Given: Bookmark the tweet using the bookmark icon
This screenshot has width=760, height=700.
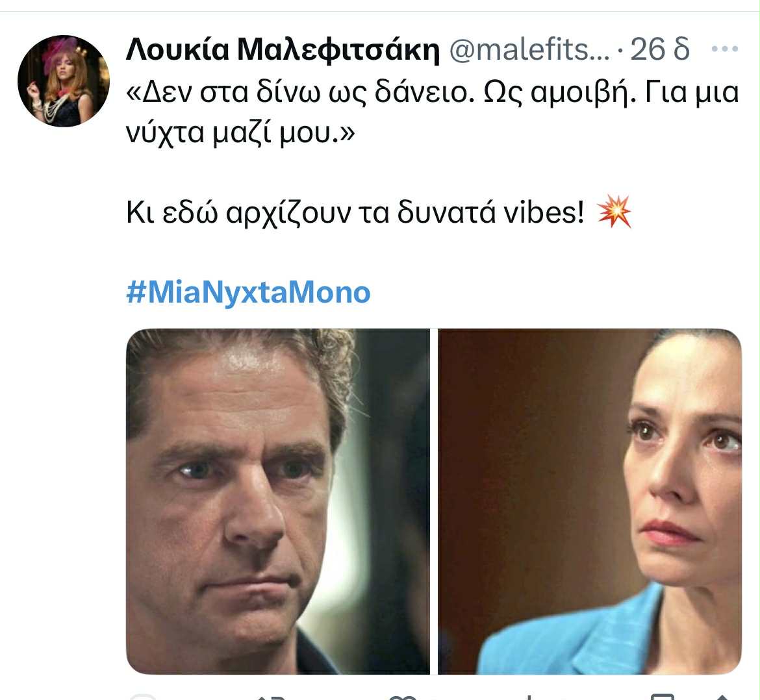Looking at the screenshot, I should point(663,697).
